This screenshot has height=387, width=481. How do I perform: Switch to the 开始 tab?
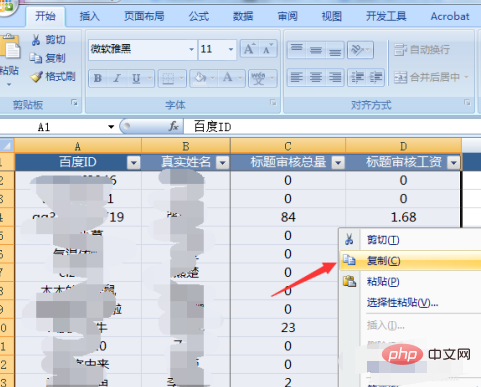(45, 16)
